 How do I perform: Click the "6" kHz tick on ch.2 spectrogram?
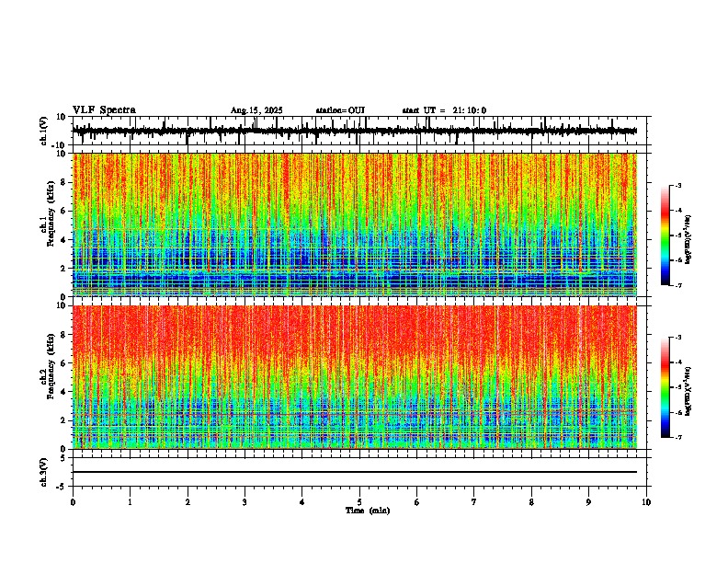tap(63, 363)
